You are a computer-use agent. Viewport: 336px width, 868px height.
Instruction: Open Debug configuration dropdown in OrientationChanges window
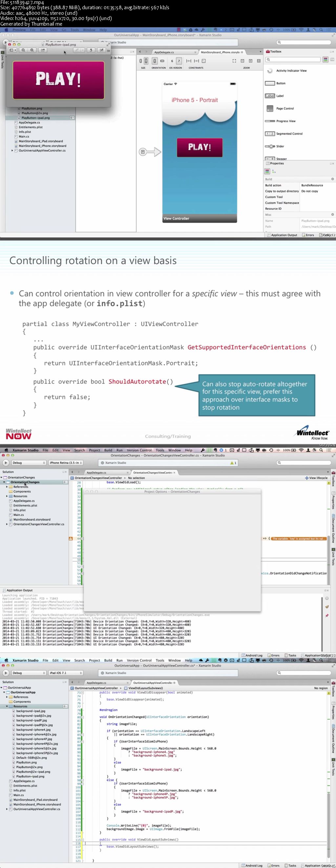tap(29, 463)
